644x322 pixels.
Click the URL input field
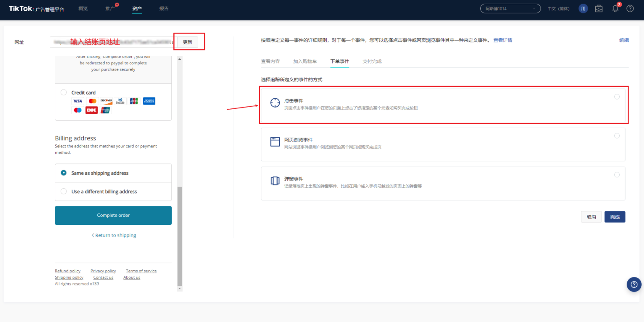112,42
